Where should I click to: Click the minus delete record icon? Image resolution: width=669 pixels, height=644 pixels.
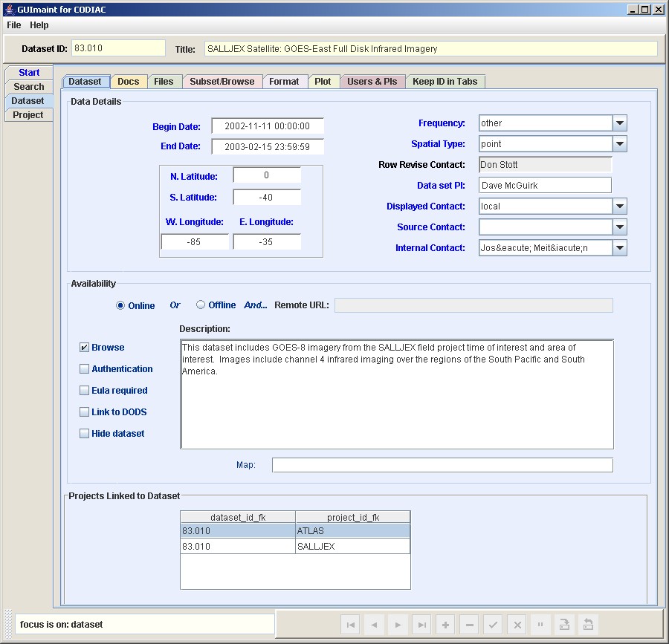coord(469,625)
